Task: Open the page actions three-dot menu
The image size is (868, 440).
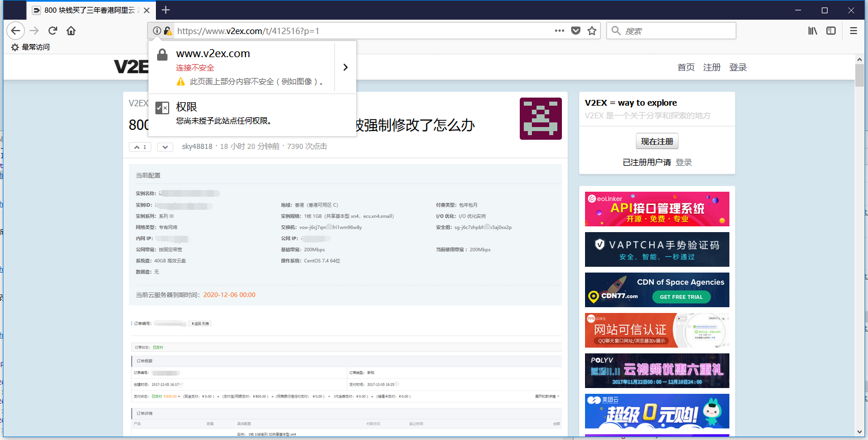Action: 559,31
